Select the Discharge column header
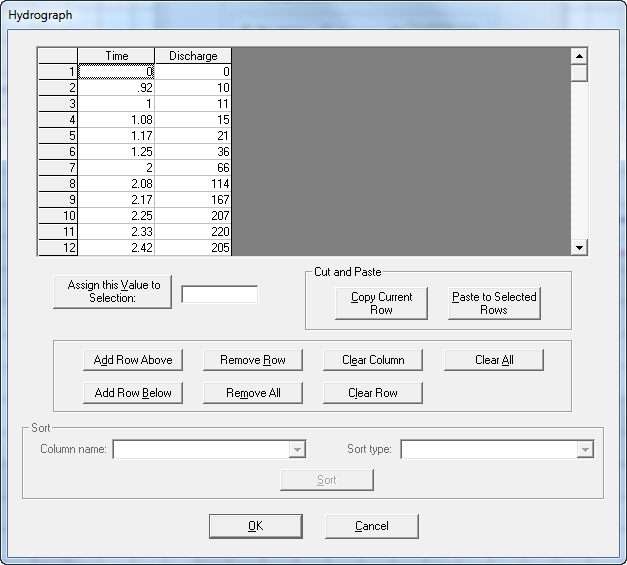This screenshot has height=565, width=627. (193, 56)
